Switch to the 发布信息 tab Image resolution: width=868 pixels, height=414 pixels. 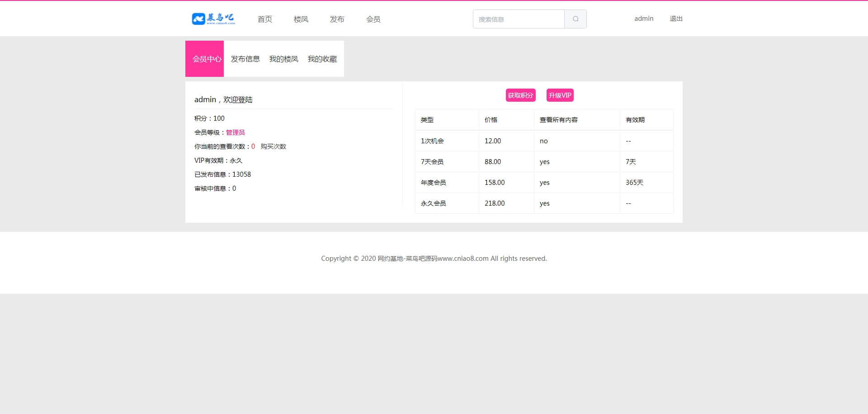tap(245, 59)
